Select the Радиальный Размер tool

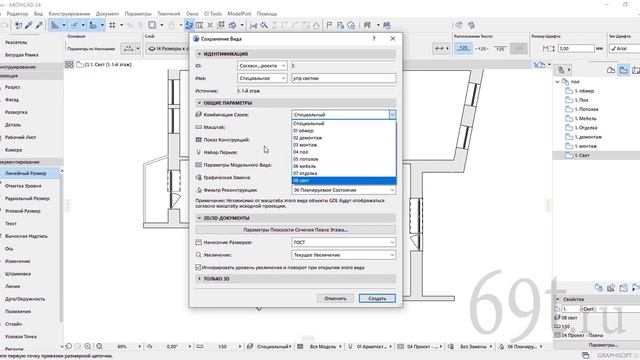pyautogui.click(x=27, y=198)
